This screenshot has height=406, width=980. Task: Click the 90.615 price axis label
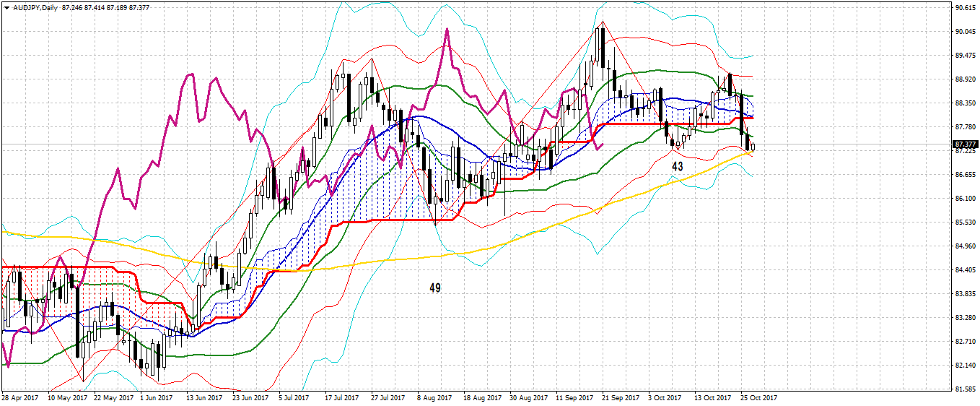click(x=964, y=8)
